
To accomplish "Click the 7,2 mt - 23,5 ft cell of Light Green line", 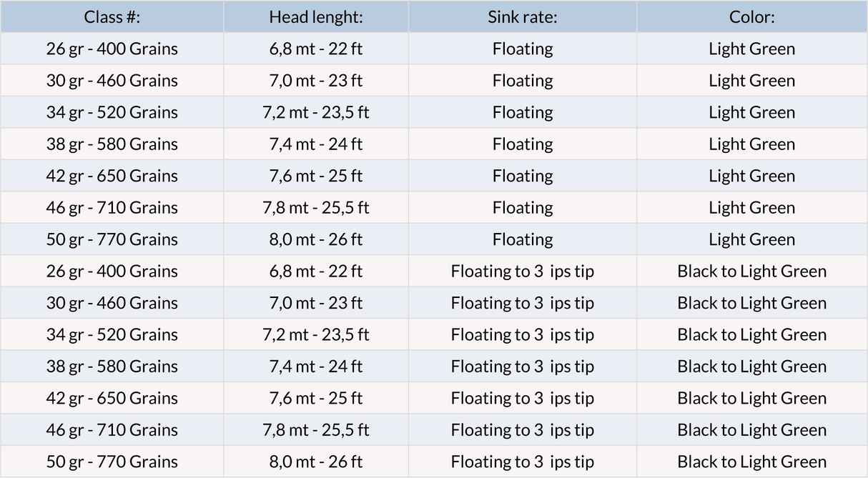I will pos(315,112).
